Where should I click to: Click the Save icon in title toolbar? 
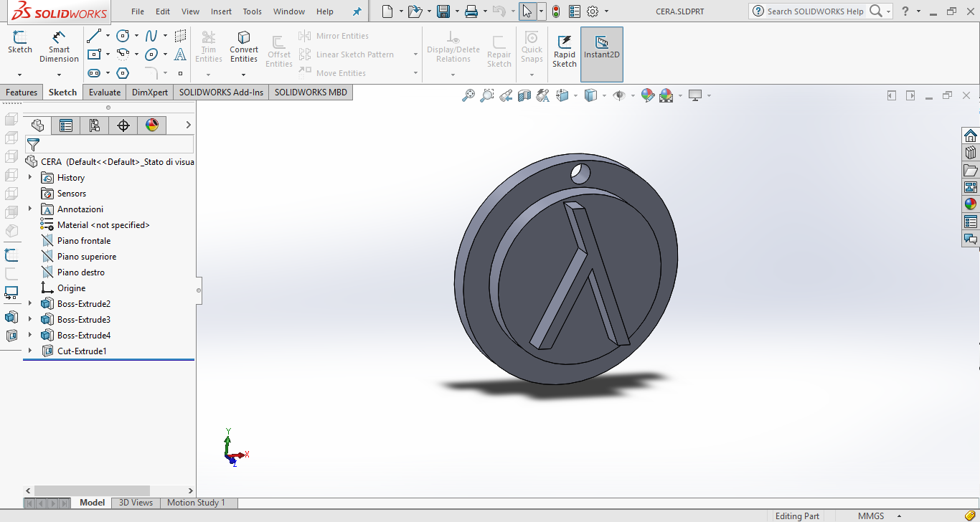pyautogui.click(x=443, y=11)
